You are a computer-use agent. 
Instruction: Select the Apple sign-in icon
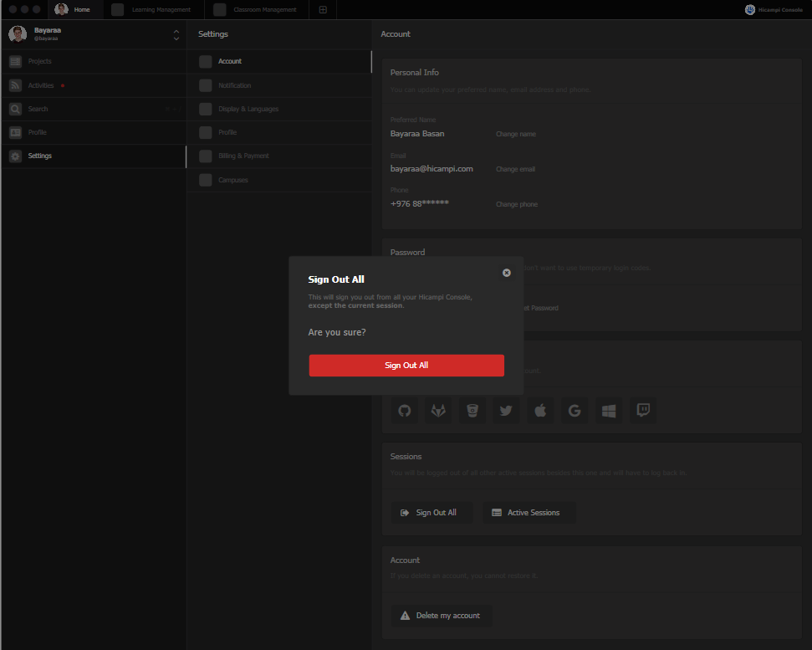540,410
